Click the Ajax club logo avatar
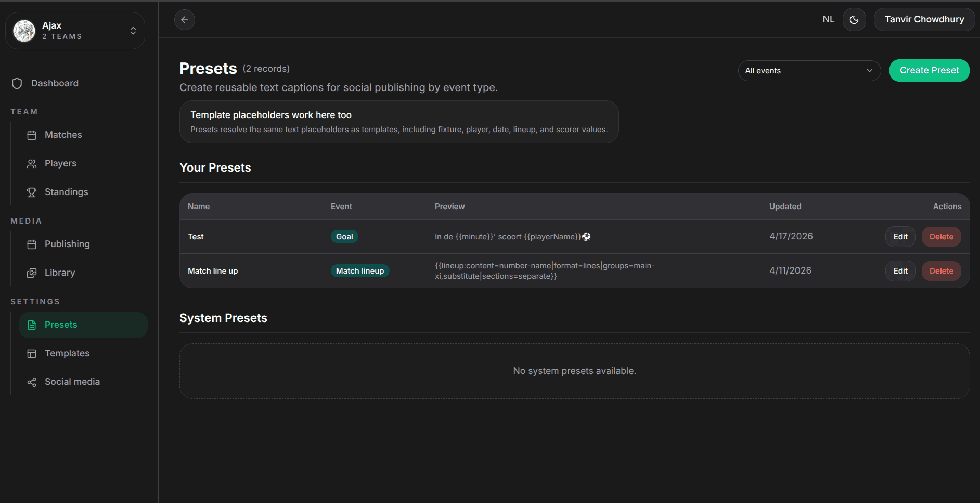Viewport: 980px width, 503px height. tap(24, 31)
